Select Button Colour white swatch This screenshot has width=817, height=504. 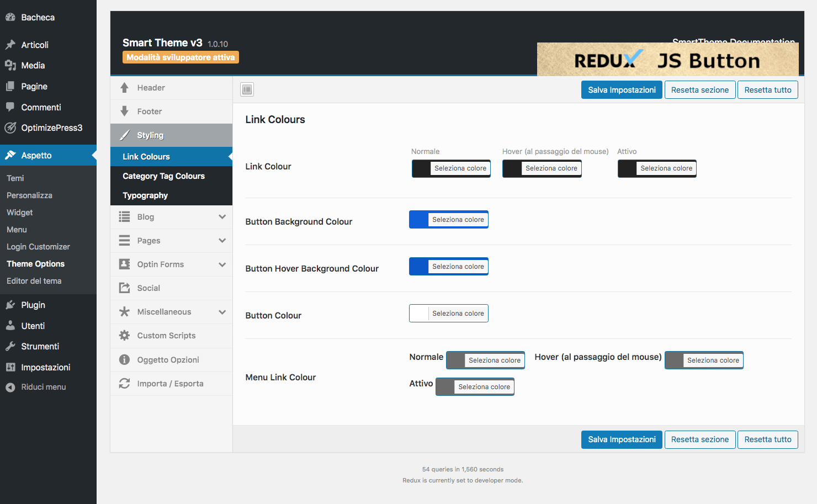(449, 314)
